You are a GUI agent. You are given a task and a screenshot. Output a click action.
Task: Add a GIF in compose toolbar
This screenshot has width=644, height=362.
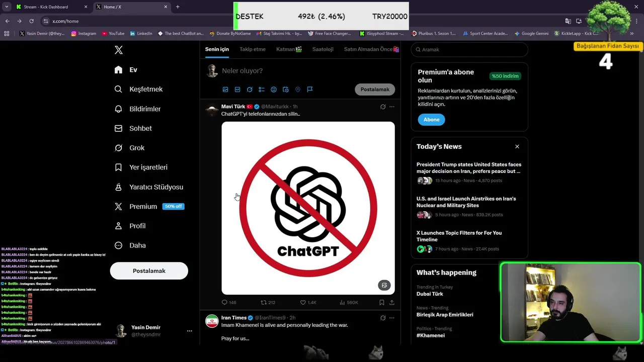click(x=237, y=89)
